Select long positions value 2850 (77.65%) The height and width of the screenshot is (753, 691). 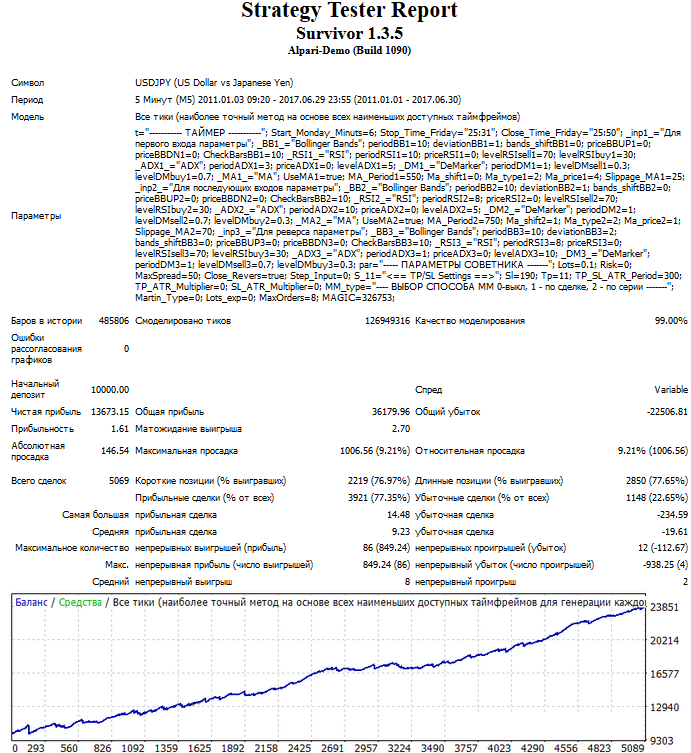[x=656, y=481]
